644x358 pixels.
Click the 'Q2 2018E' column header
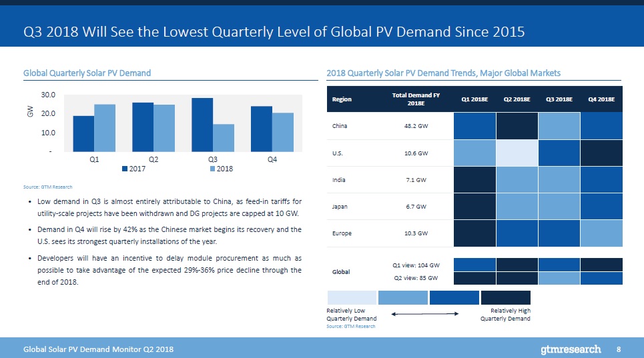[x=517, y=99]
